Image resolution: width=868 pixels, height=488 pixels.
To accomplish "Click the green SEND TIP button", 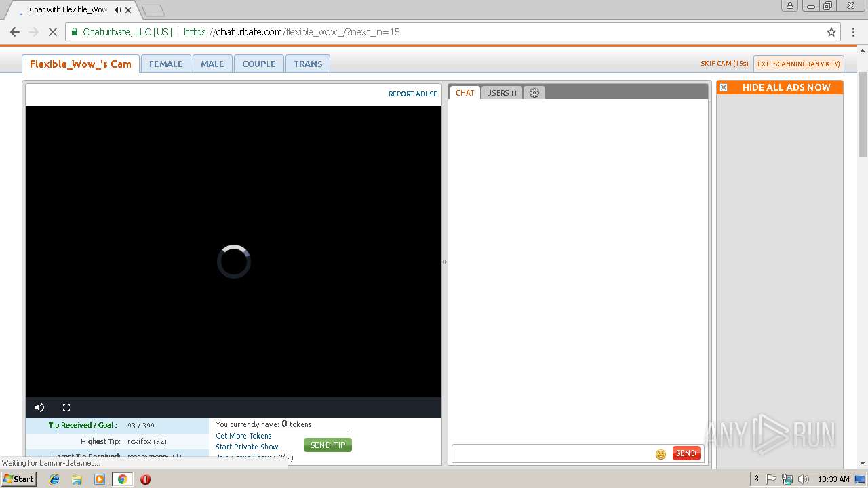I will (x=328, y=445).
